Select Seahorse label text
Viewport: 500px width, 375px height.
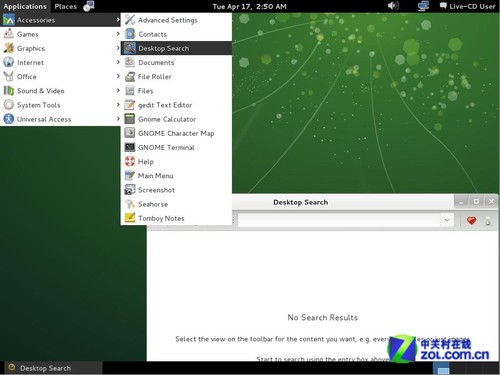pos(153,204)
